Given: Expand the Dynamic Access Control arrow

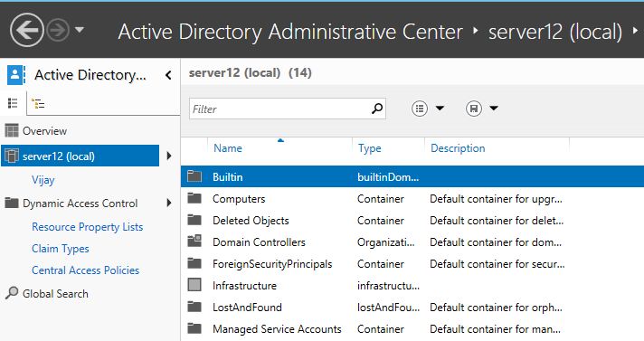Looking at the screenshot, I should (x=169, y=203).
